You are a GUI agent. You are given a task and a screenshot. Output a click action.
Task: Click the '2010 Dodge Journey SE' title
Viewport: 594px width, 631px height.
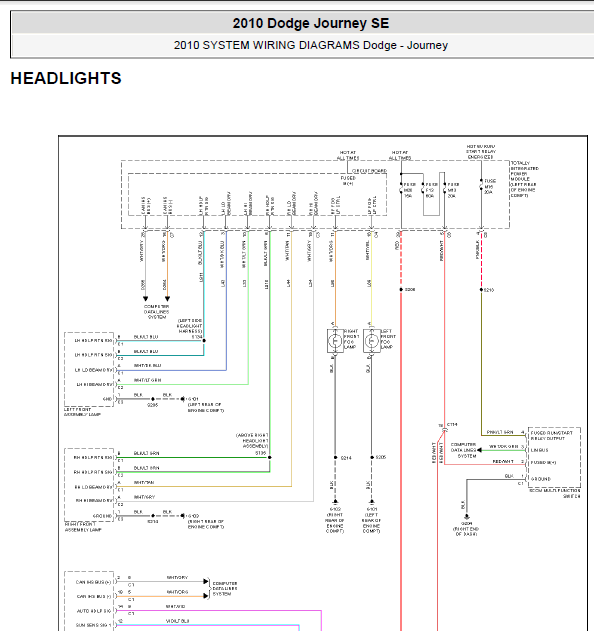click(x=311, y=23)
